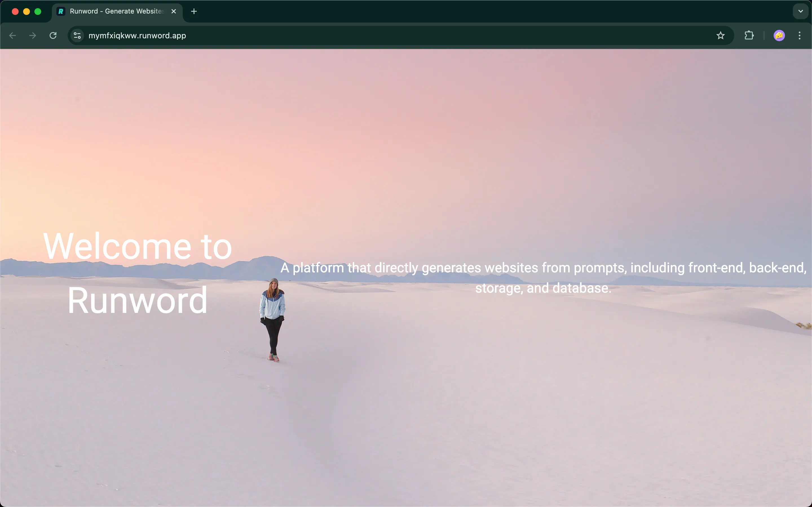Minimize the window with the yellow button

point(27,11)
